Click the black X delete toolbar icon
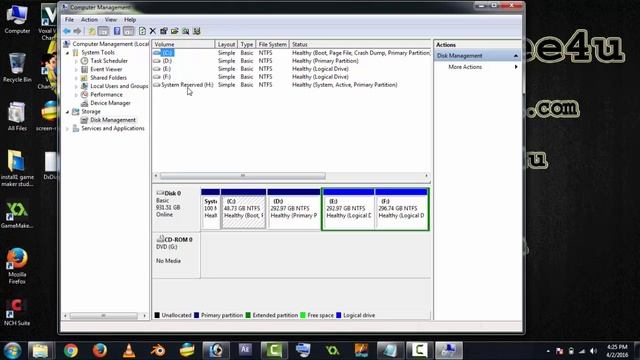Image resolution: width=640 pixels, height=360 pixels. pyautogui.click(x=153, y=31)
